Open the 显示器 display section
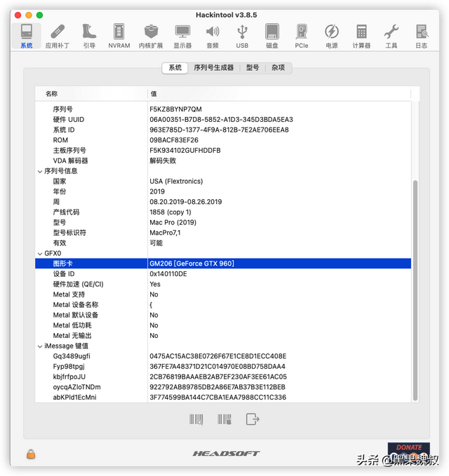Screen dimensions: 449x476 point(182,36)
